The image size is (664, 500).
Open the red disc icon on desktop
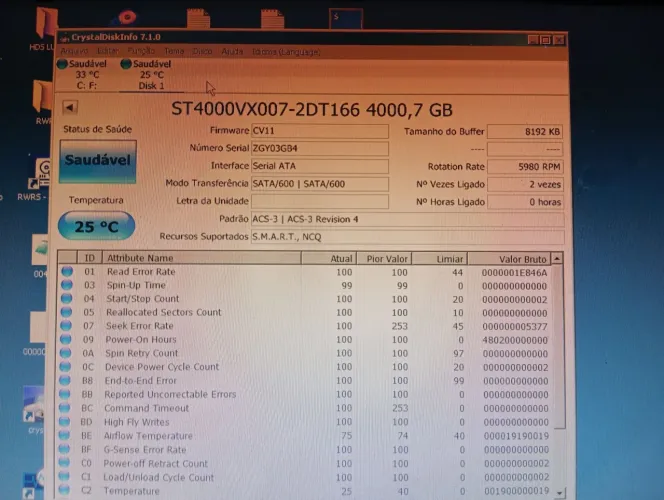pyautogui.click(x=126, y=17)
